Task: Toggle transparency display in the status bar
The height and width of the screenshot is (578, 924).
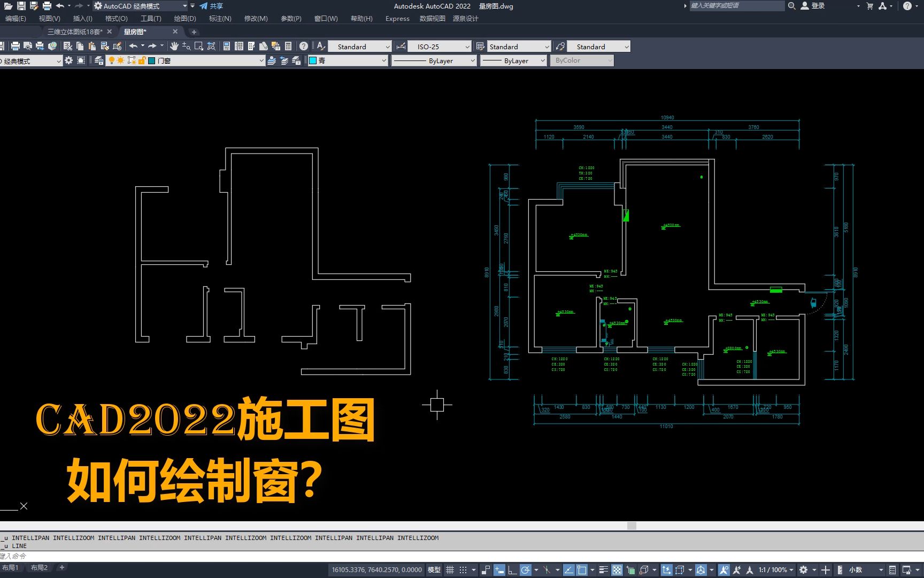Action: pyautogui.click(x=617, y=570)
